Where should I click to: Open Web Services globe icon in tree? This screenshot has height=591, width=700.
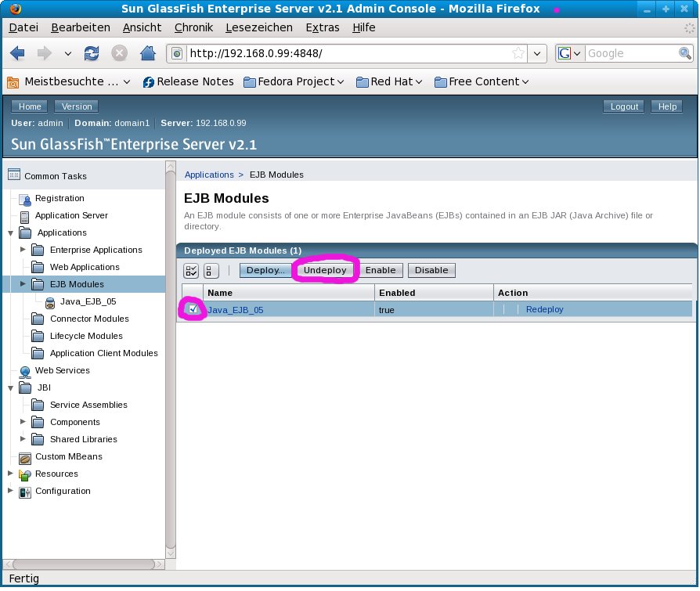24,371
